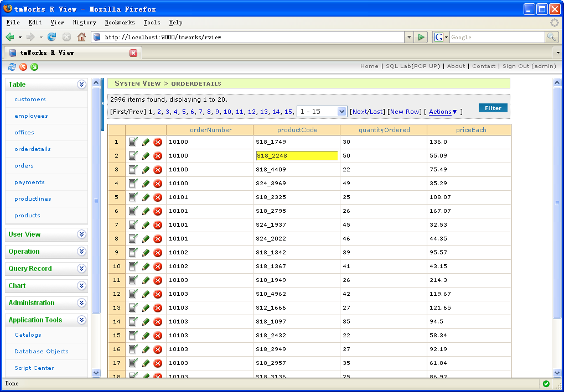Open the page range dropdown showing 1 - 15
The width and height of the screenshot is (564, 392).
(x=322, y=112)
